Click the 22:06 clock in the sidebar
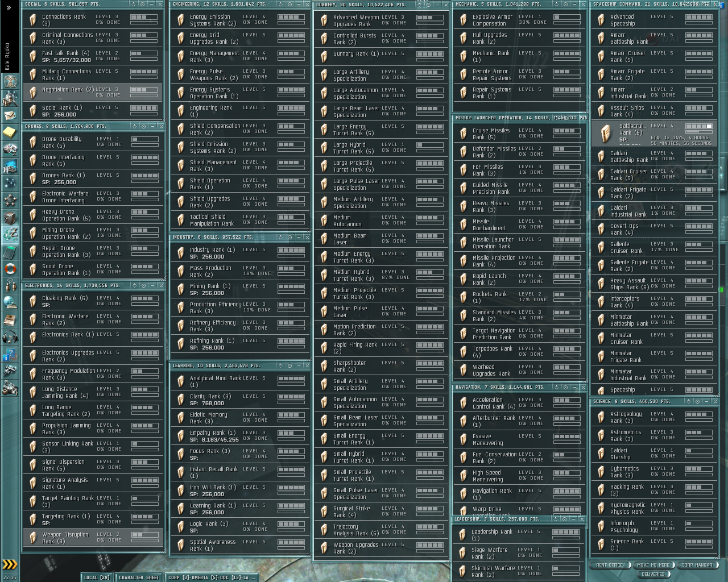 (x=10, y=577)
